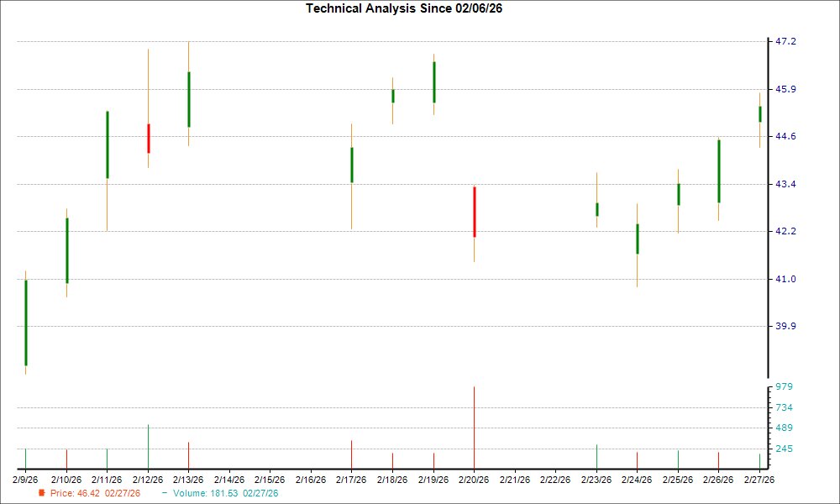The image size is (840, 504).
Task: Click the tallest red volume bar for 2/20/26
Action: pyautogui.click(x=476, y=424)
